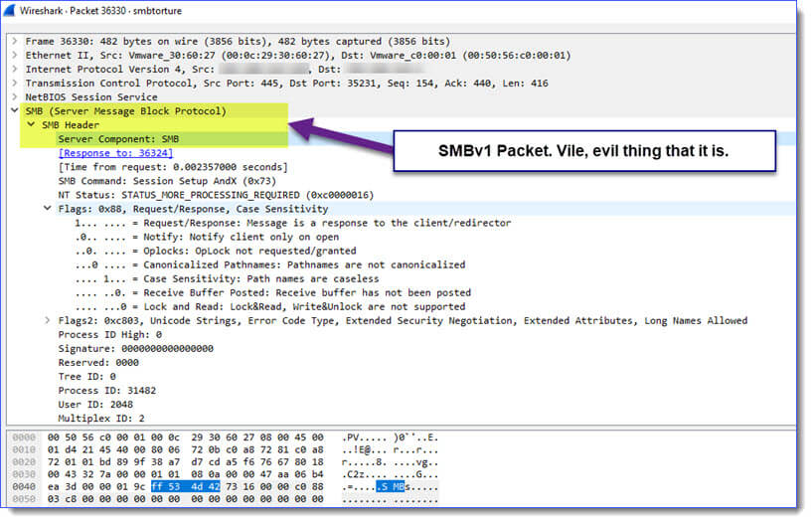This screenshot has width=812, height=523.
Task: Select Notify client only on open row
Action: click(207, 237)
